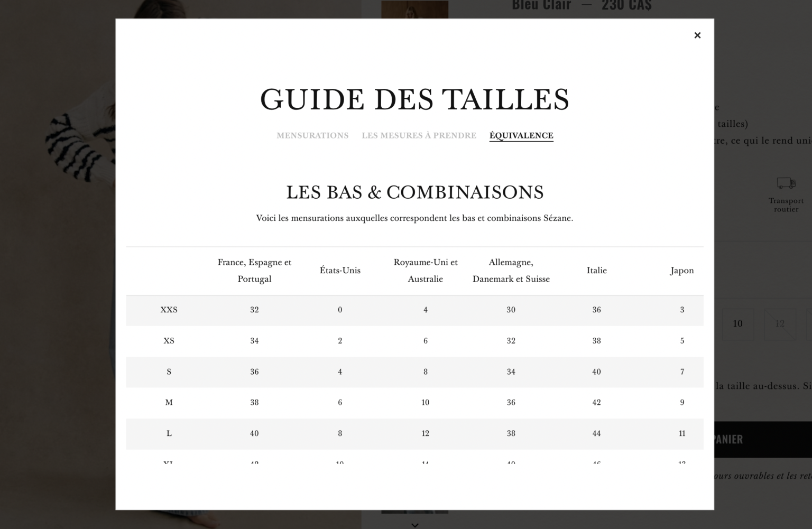Click Japon size 7 in S row

click(682, 372)
